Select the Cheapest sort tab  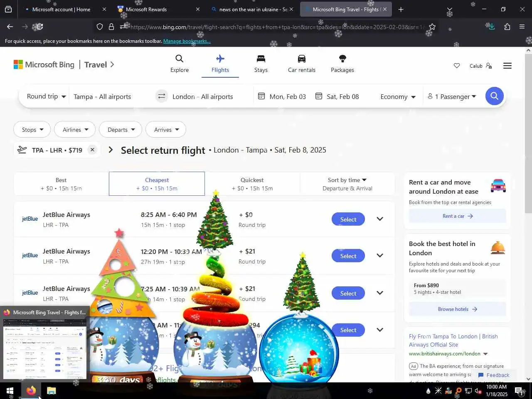point(157,184)
